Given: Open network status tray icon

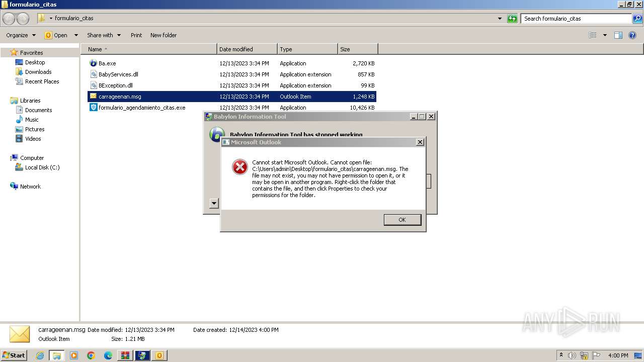Looking at the screenshot, I should point(585,355).
